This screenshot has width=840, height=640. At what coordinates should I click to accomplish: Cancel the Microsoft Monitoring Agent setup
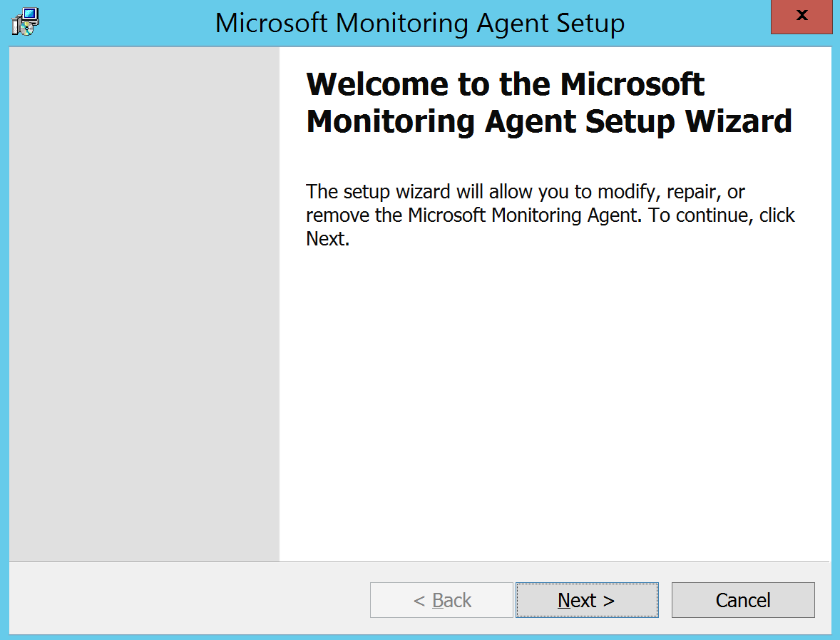[x=742, y=600]
